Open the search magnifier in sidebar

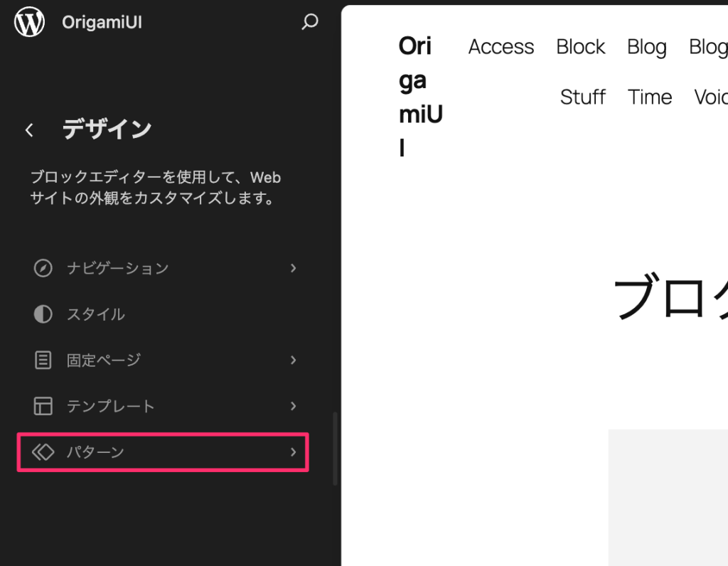(x=310, y=21)
